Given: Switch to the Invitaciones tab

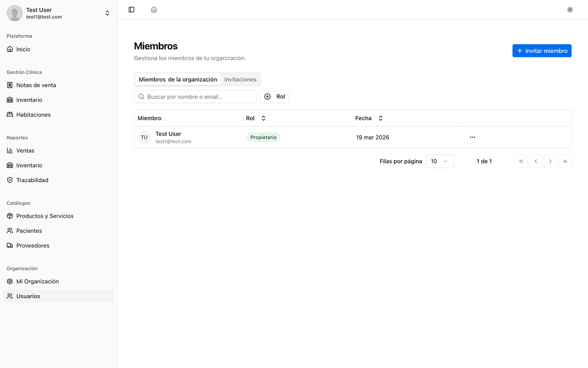Looking at the screenshot, I should pos(240,79).
